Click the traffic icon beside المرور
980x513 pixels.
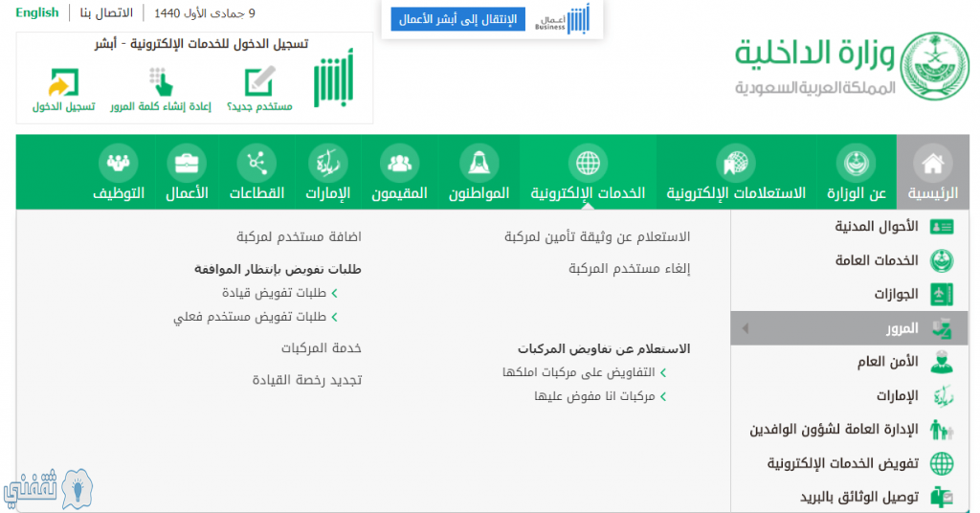coord(942,328)
